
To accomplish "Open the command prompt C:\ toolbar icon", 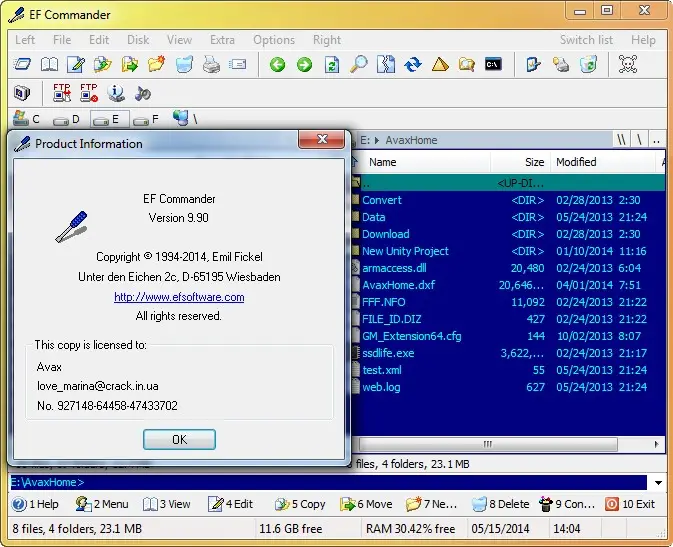I will point(493,64).
